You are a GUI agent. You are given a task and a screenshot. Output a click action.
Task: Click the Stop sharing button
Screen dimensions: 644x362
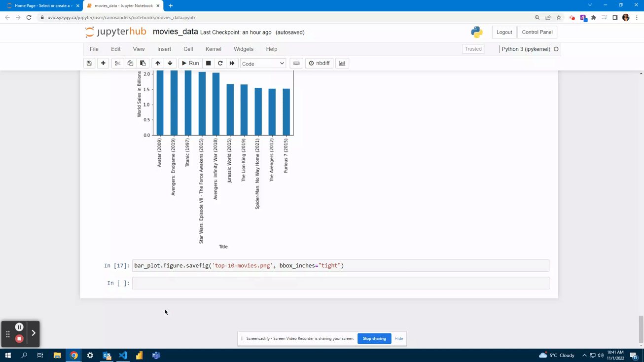tap(374, 339)
